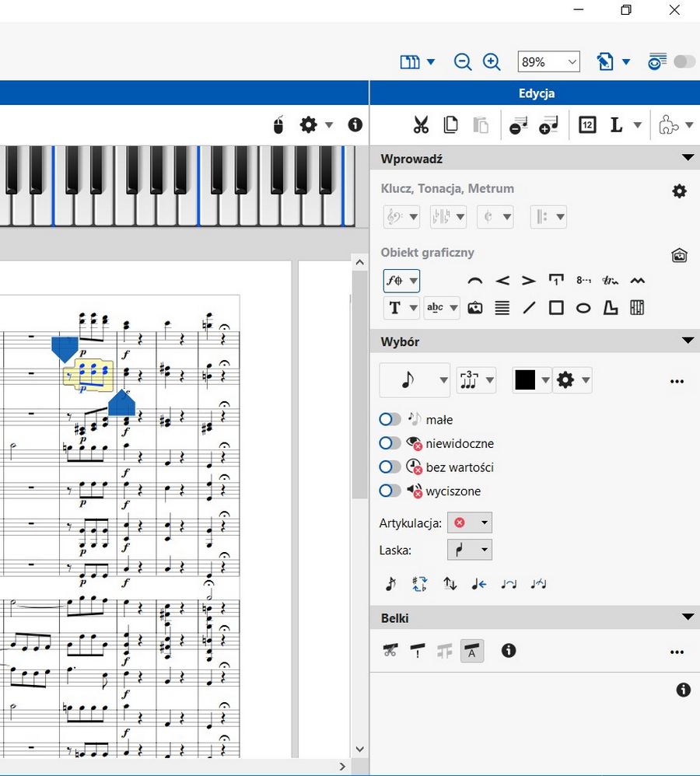700x776 pixels.
Task: Zoom in with the plus magnifier
Action: [492, 62]
